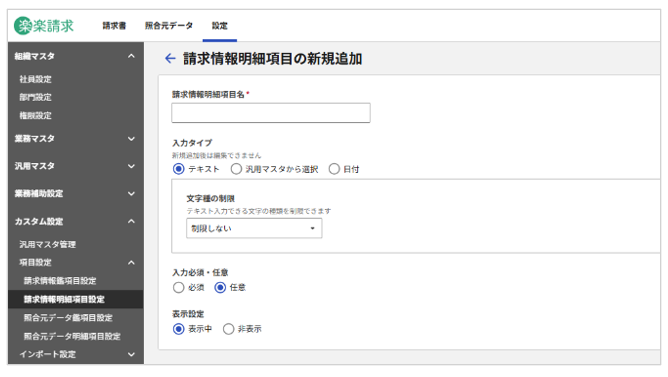Image resolution: width=668 pixels, height=377 pixels.
Task: Set input requirement to 任意
Action: pyautogui.click(x=220, y=288)
